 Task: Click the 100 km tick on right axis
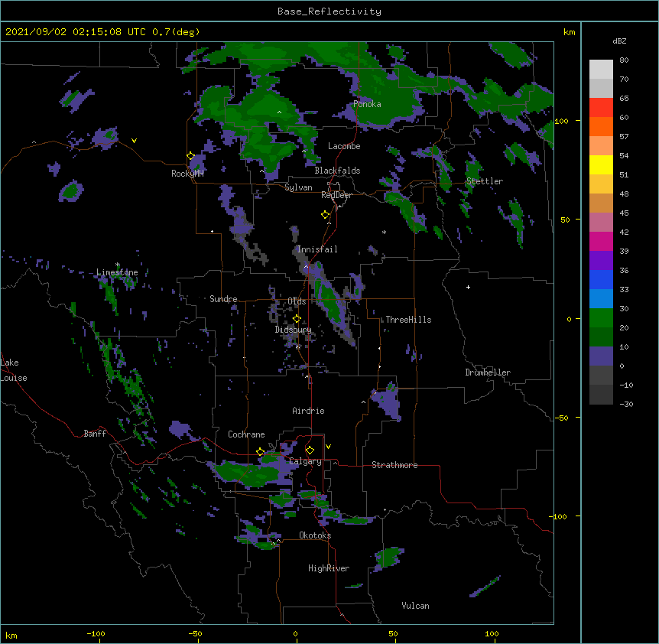click(561, 121)
